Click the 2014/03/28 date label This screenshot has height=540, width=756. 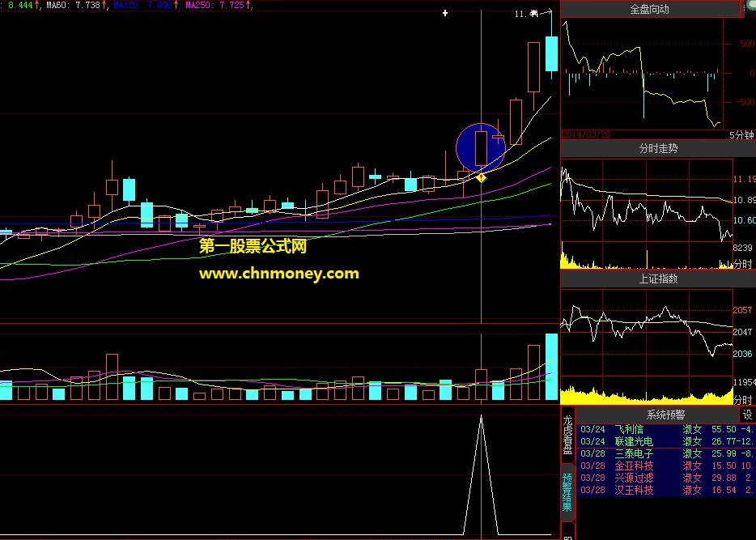(x=586, y=134)
